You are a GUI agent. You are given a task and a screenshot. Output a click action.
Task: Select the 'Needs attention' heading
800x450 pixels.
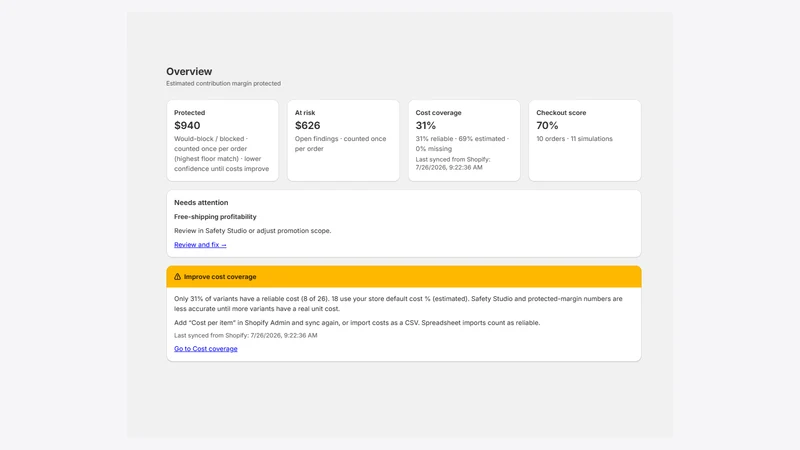(x=201, y=203)
